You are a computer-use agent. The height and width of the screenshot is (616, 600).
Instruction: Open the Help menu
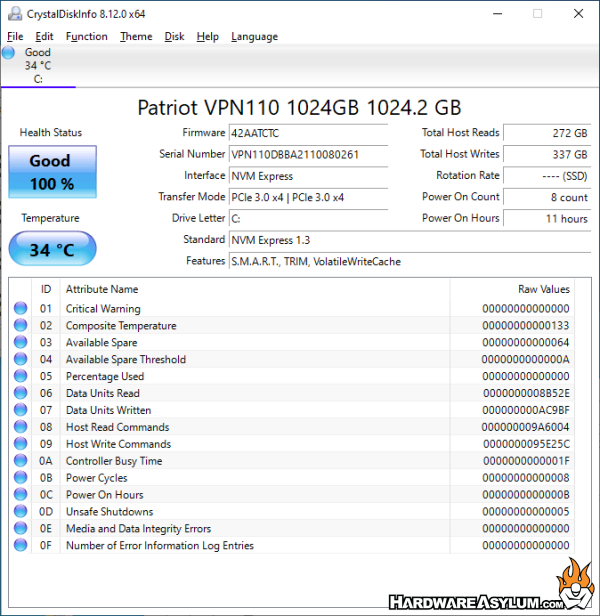tap(207, 37)
